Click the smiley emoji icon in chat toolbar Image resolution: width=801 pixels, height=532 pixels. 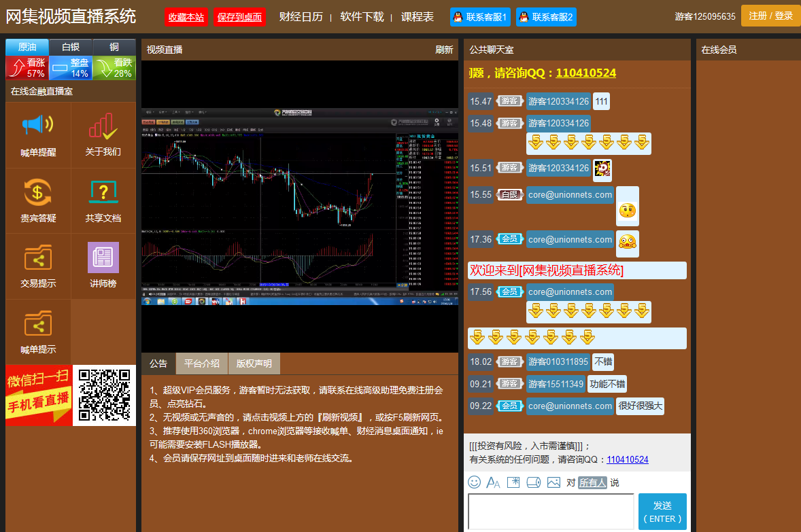tap(474, 482)
